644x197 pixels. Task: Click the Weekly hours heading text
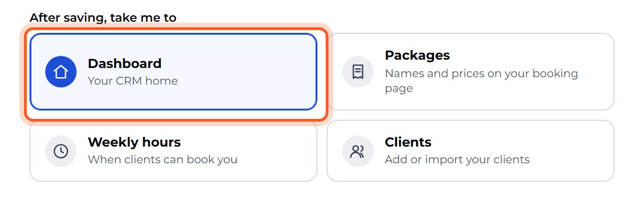134,142
